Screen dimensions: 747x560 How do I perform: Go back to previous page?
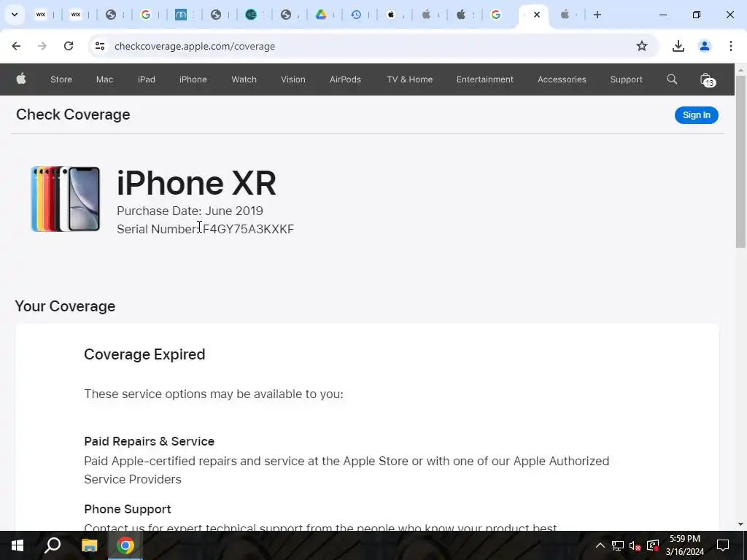point(16,46)
